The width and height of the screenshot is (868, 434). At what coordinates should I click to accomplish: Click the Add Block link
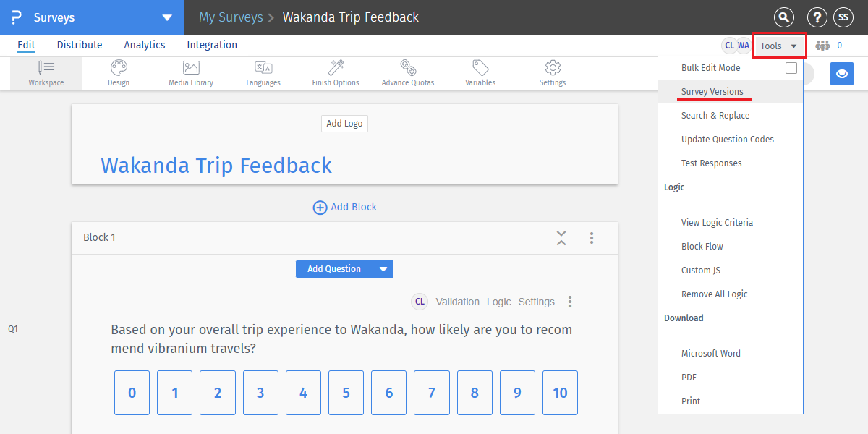point(344,207)
